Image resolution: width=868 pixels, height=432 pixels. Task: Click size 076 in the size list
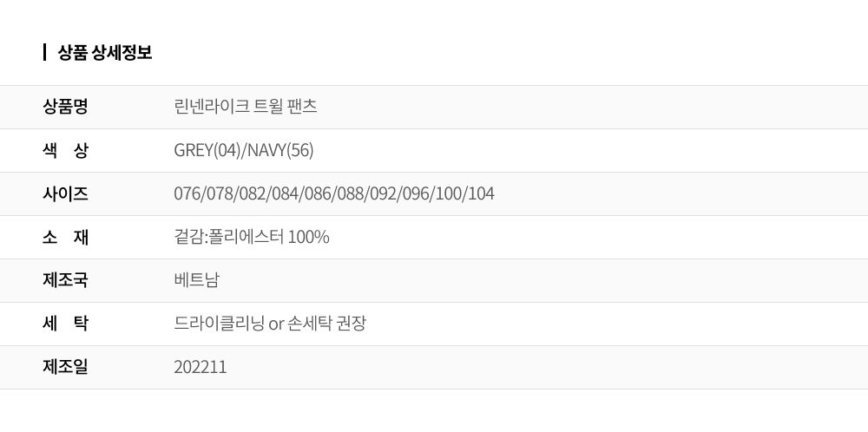tap(187, 193)
